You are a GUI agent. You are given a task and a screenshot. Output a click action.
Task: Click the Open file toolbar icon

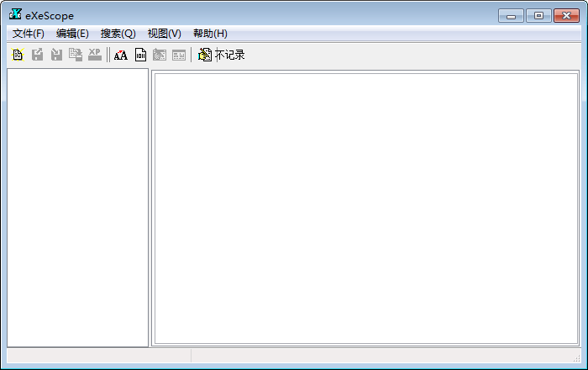(18, 55)
